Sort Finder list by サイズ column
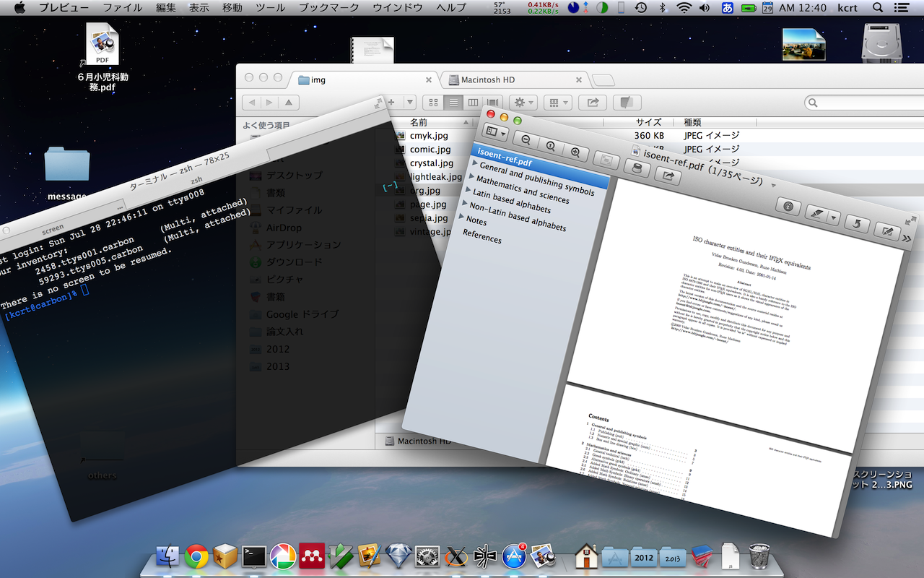Viewport: 924px width, 578px height. [x=648, y=122]
